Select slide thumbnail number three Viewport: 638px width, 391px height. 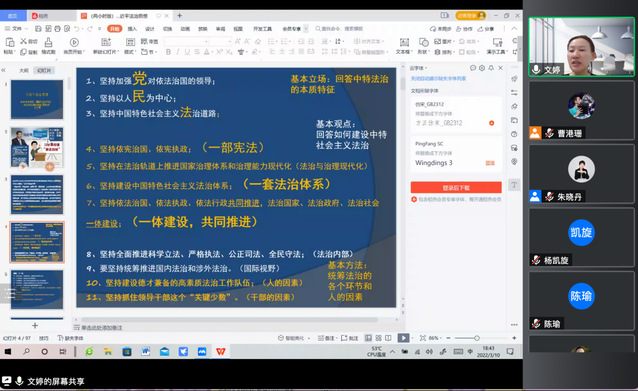coord(37,194)
